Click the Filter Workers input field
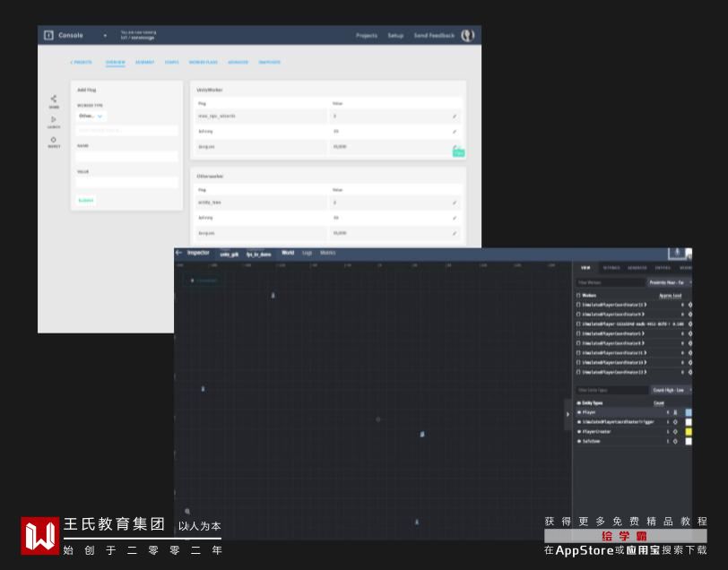Screen dimensions: 728x570 (610, 282)
